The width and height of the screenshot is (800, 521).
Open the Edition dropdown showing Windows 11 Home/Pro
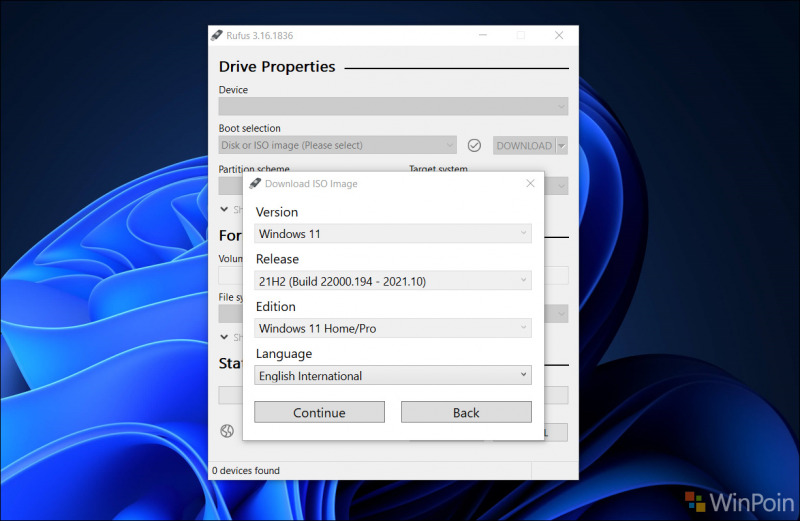(x=392, y=328)
